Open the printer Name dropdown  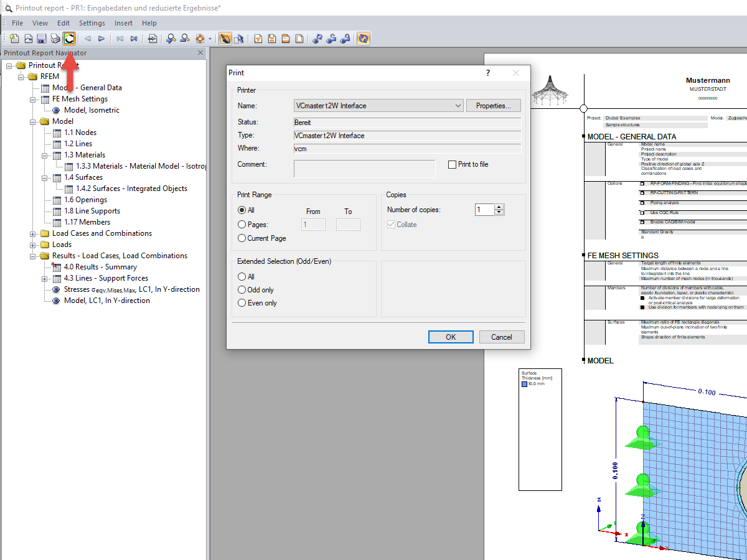click(x=458, y=106)
